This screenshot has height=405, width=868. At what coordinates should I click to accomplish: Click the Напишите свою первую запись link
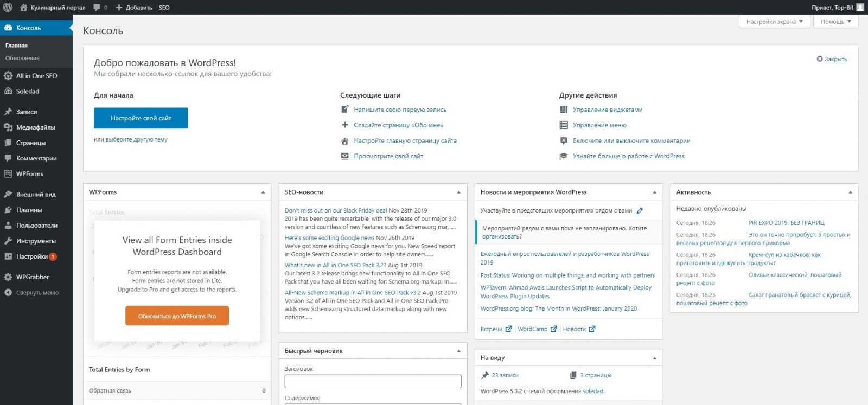pos(400,110)
